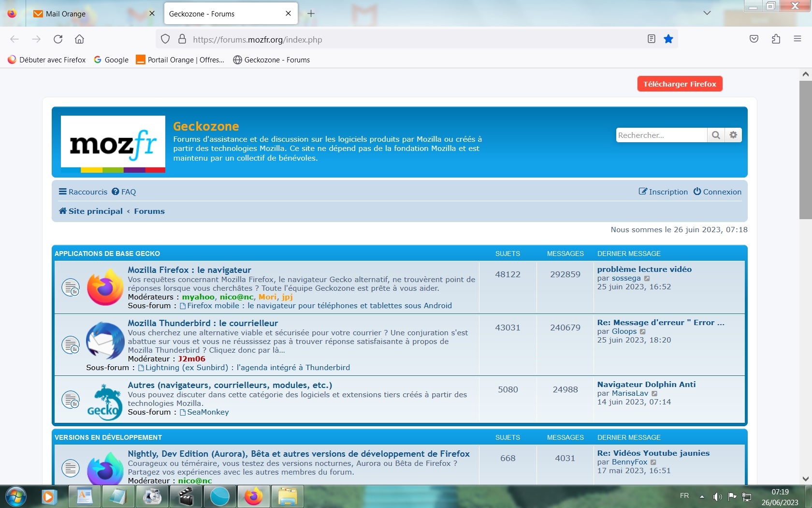View latest post icon next to sossega
This screenshot has height=508, width=812.
(647, 278)
